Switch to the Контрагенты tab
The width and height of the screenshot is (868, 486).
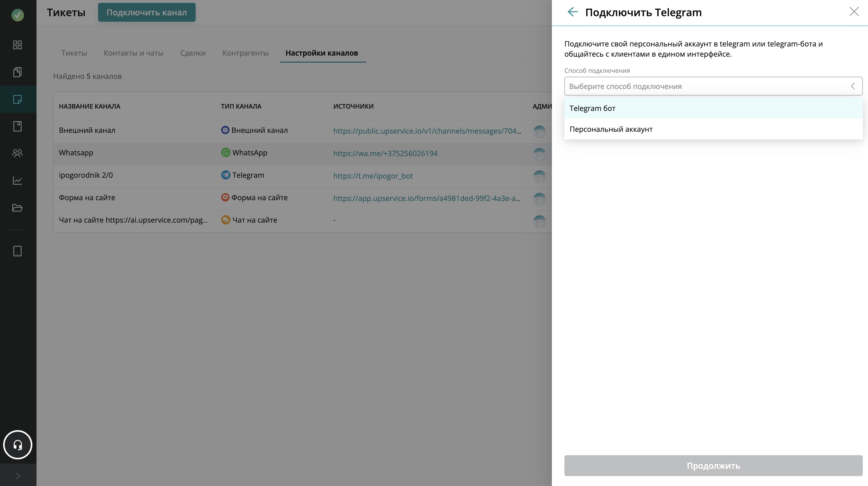pyautogui.click(x=245, y=53)
